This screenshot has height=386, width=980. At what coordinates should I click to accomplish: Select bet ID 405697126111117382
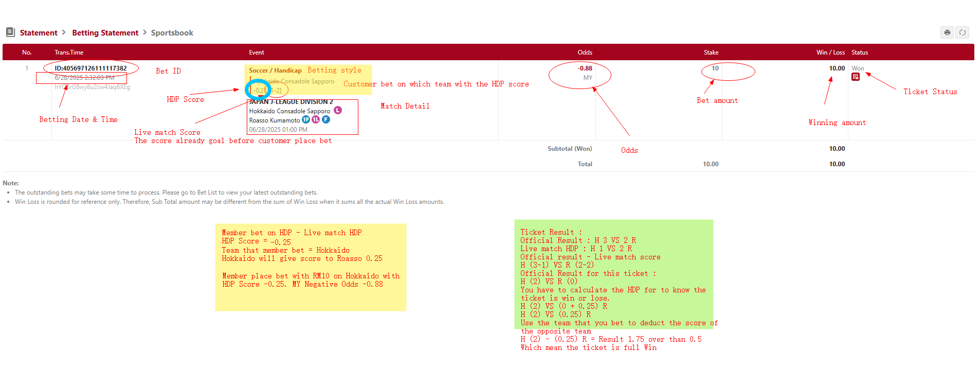pyautogui.click(x=90, y=68)
